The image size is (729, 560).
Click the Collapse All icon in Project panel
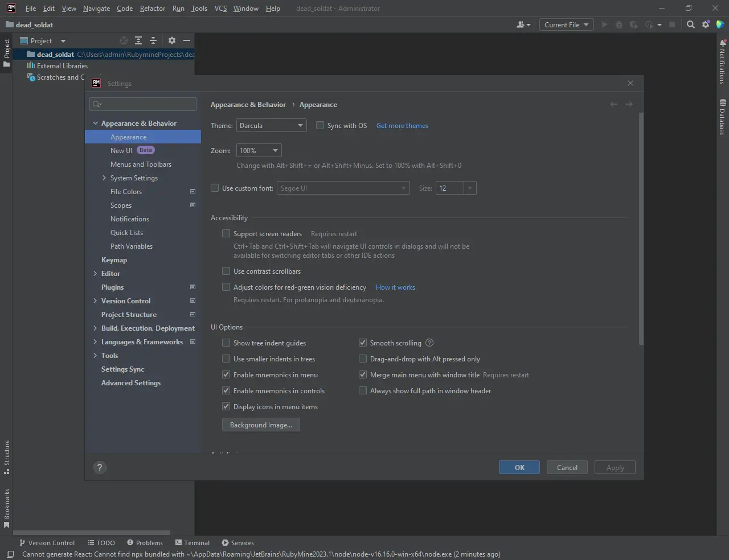point(153,40)
